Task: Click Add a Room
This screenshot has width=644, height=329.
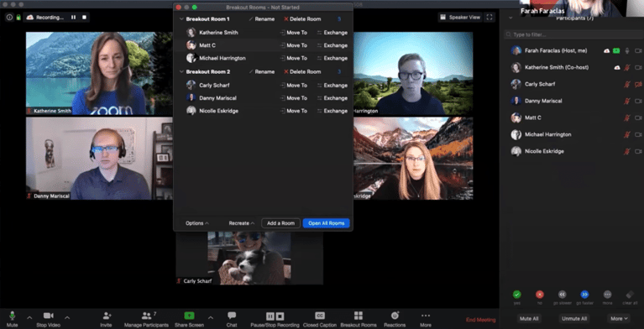Action: coord(281,223)
